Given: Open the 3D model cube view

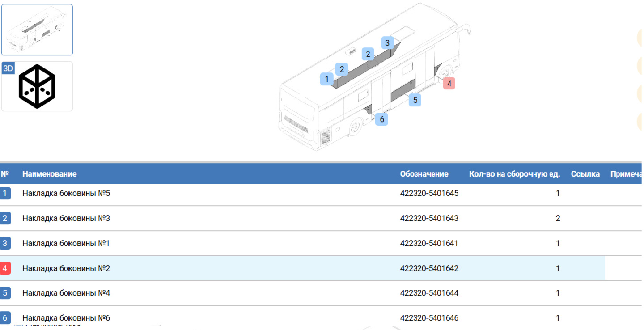Looking at the screenshot, I should pyautogui.click(x=37, y=86).
